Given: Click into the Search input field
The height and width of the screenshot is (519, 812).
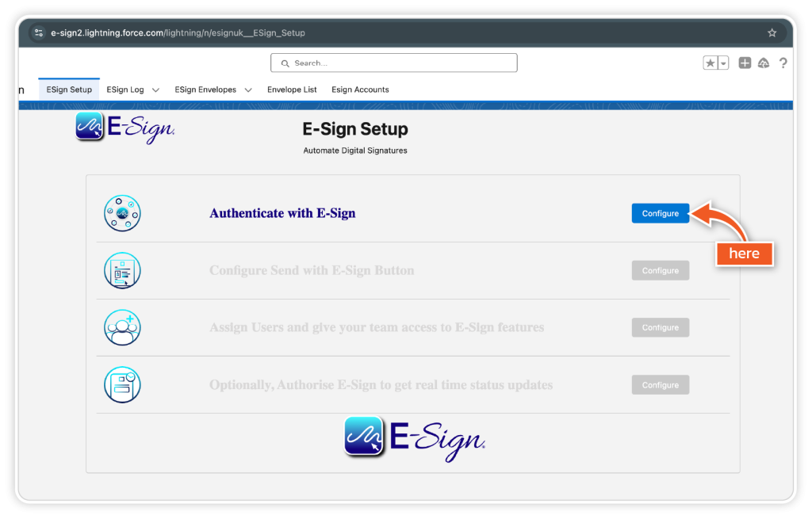Looking at the screenshot, I should [393, 63].
